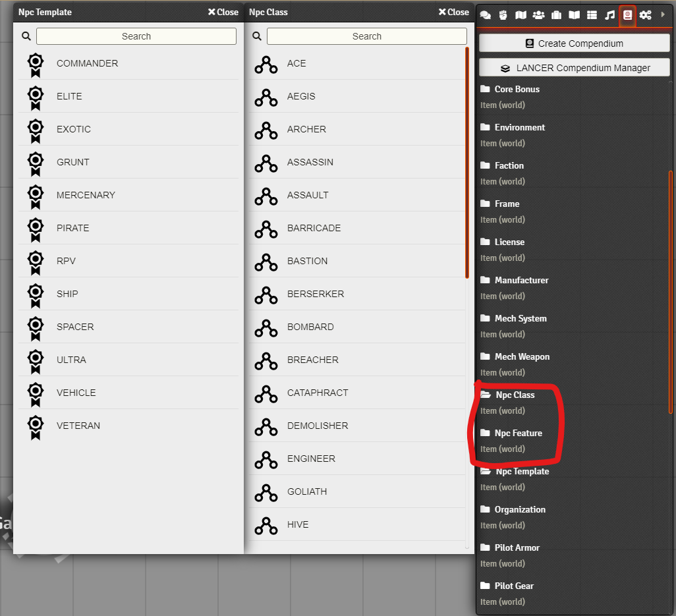Select the Npc Template compendium entry
Image resolution: width=676 pixels, height=616 pixels.
pos(522,472)
